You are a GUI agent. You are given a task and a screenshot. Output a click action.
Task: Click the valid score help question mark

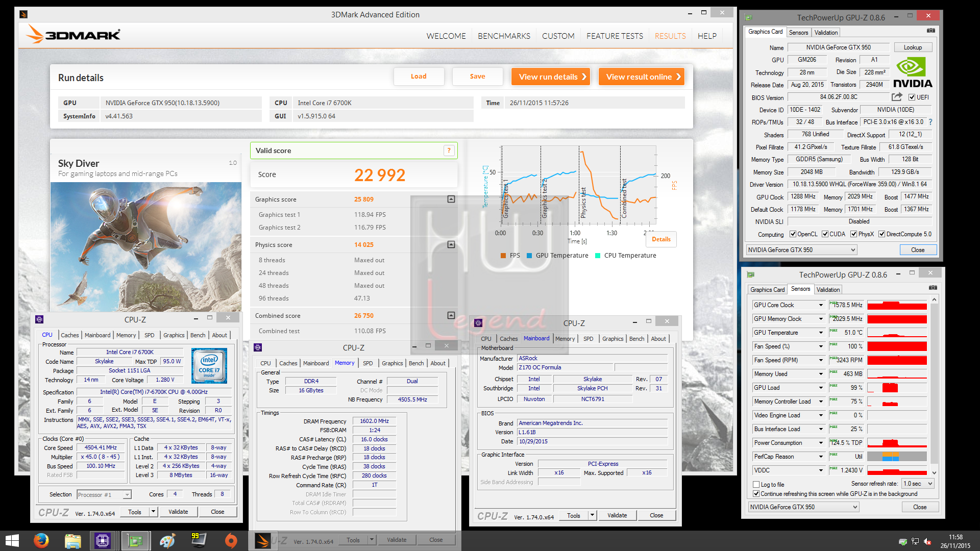point(449,151)
